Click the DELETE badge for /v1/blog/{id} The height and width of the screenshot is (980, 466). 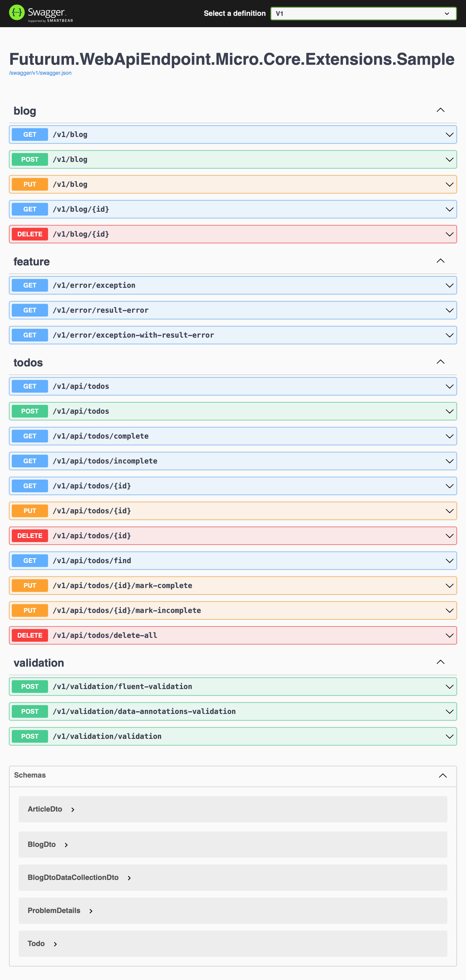30,234
